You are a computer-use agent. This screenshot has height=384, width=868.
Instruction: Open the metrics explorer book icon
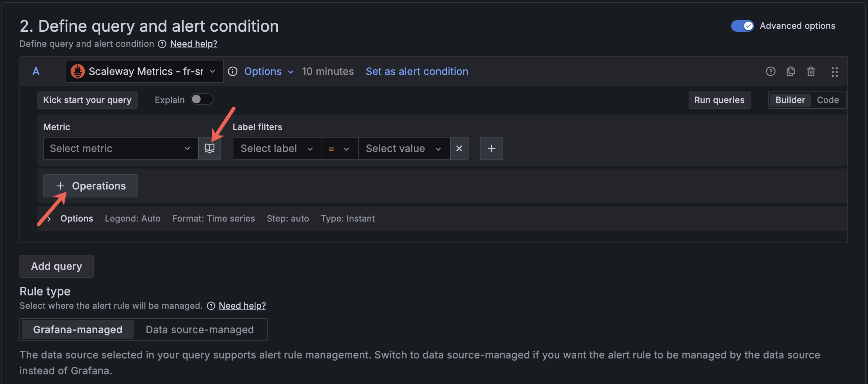(210, 148)
